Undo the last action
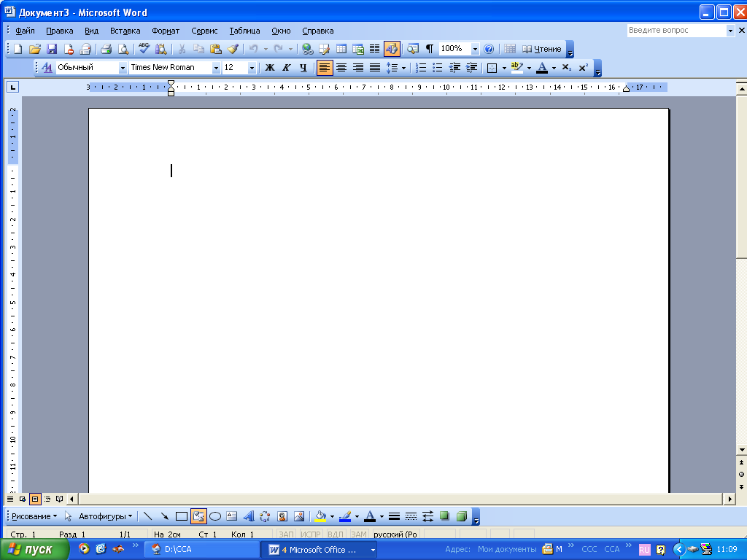 tap(253, 49)
